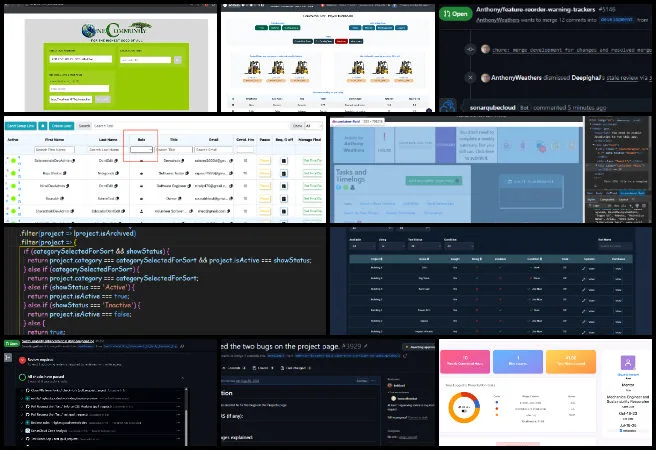Screen dimensions: 656x450
Task: Click the Req. off icon in Volunteer Software row
Action: click(284, 211)
